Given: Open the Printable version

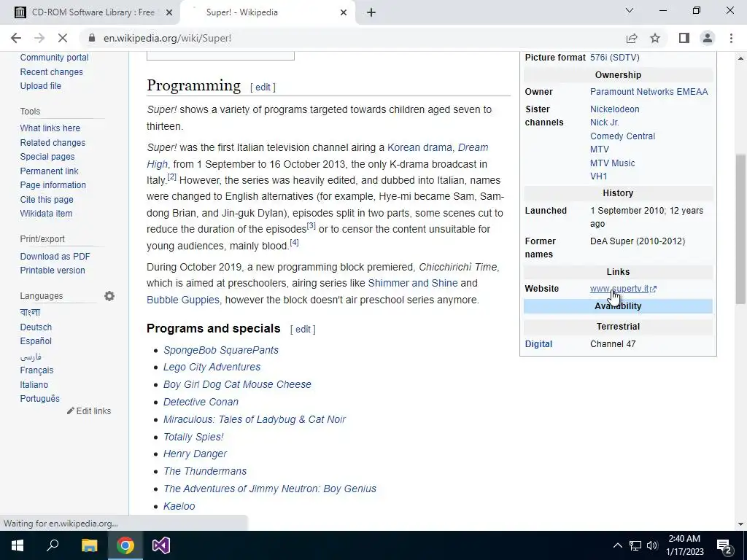Looking at the screenshot, I should [53, 270].
